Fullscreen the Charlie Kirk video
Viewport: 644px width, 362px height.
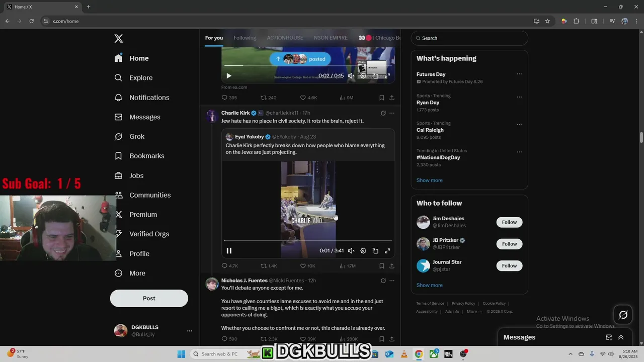tap(387, 251)
